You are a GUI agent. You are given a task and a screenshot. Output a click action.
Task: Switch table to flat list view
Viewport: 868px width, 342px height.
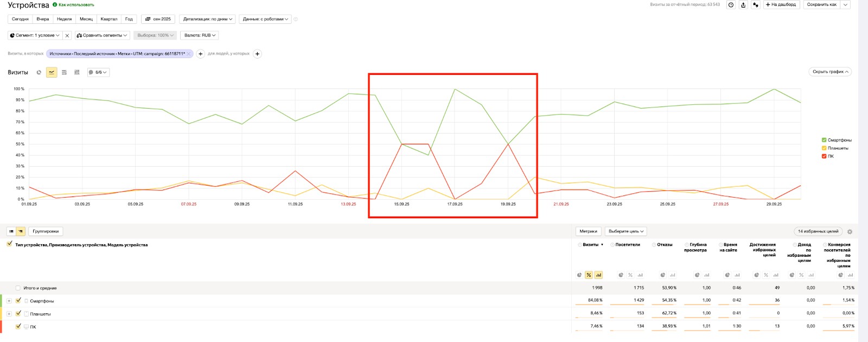point(11,231)
